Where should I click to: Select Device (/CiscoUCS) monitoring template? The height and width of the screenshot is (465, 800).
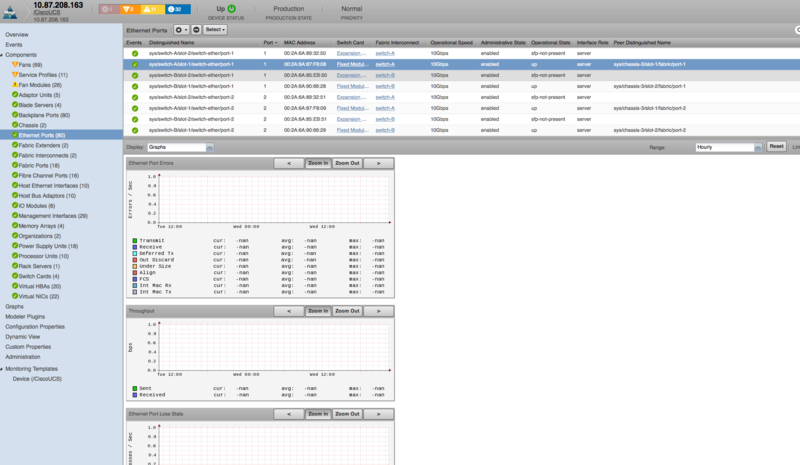tap(37, 379)
